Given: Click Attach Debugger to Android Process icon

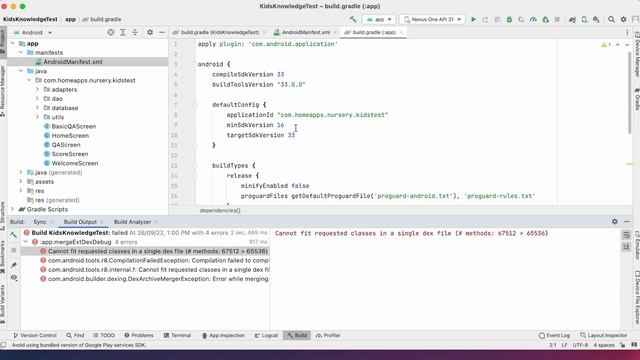Looking at the screenshot, I should 545,19.
